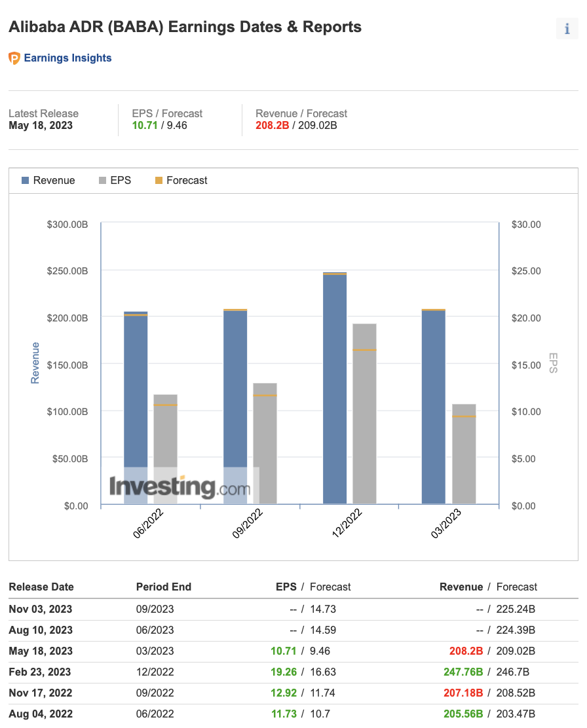
Task: Click the 09/2022 gray EPS bar
Action: pos(265,443)
